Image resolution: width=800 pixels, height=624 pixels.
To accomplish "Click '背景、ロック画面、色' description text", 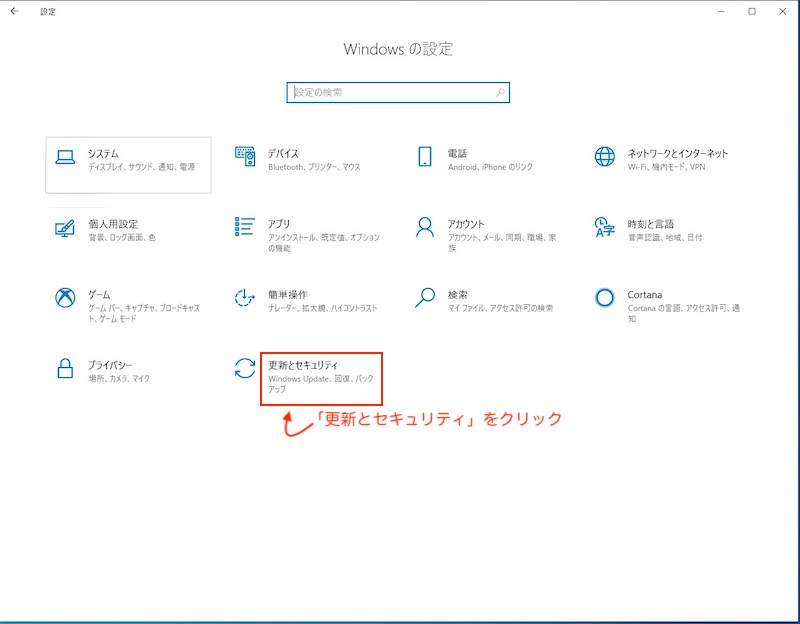I will pyautogui.click(x=122, y=237).
